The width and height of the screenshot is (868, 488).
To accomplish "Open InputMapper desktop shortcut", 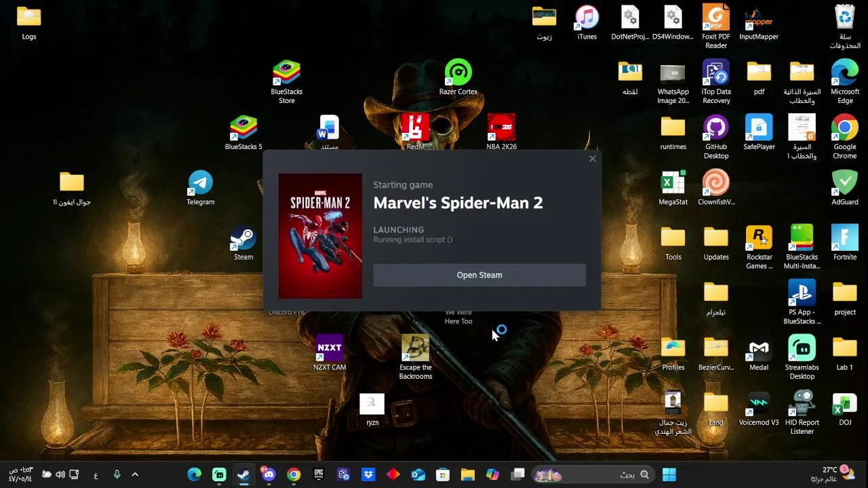I will tap(759, 22).
